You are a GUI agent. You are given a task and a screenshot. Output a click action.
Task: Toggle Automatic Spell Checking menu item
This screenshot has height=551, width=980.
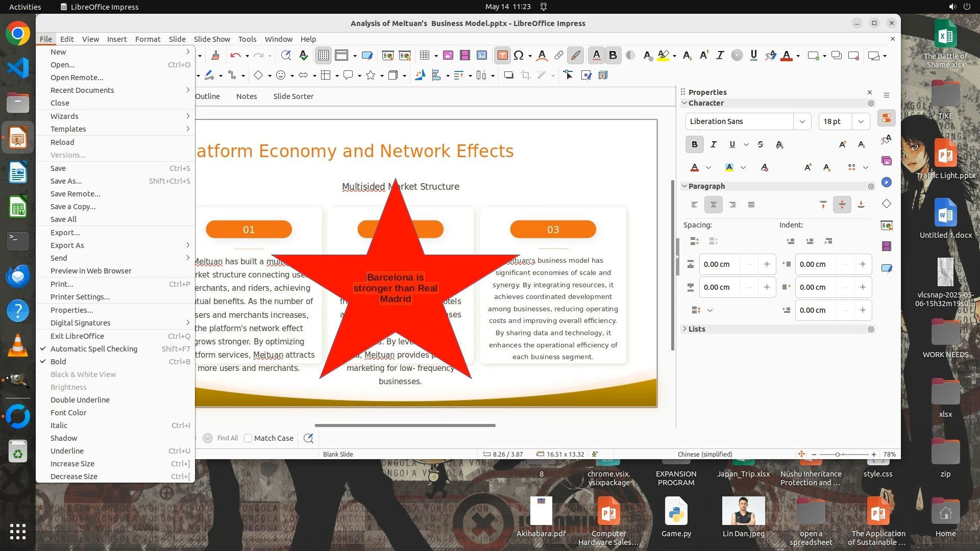click(x=93, y=349)
